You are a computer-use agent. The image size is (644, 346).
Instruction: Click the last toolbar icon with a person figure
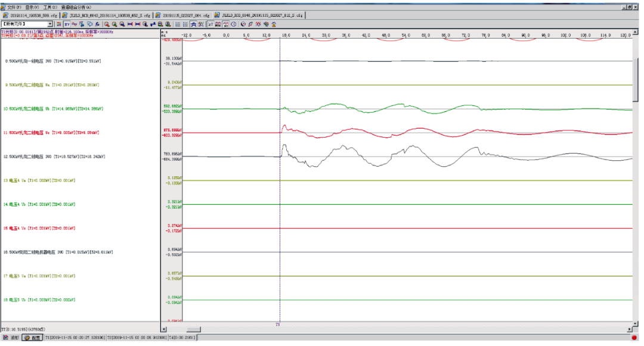(274, 24)
